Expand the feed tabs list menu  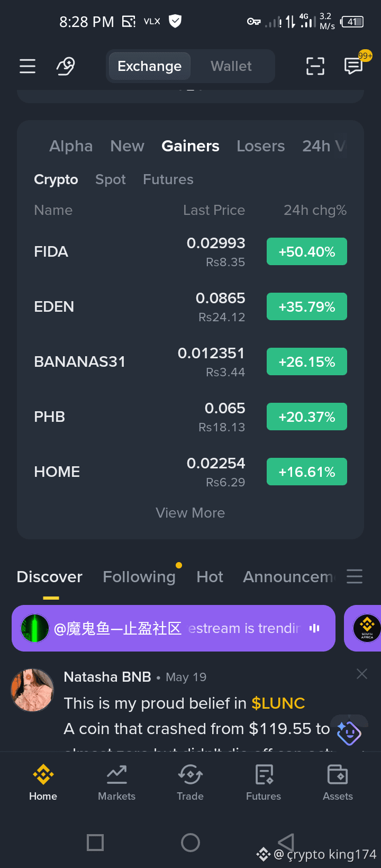pyautogui.click(x=355, y=576)
